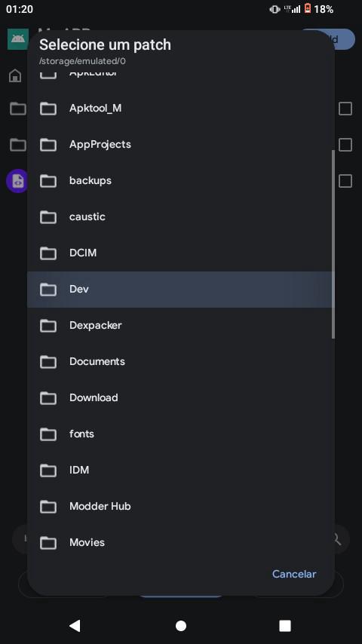Open the Dexpacker folder

tap(181, 325)
